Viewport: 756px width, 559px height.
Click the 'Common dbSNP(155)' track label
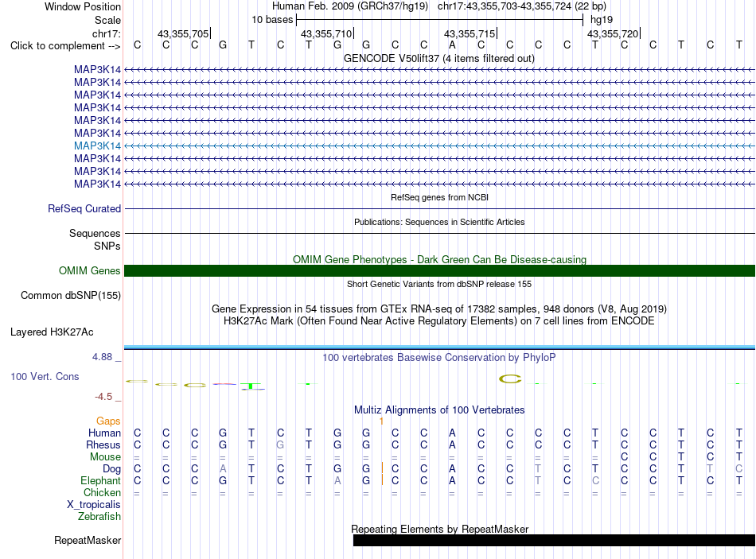point(70,295)
